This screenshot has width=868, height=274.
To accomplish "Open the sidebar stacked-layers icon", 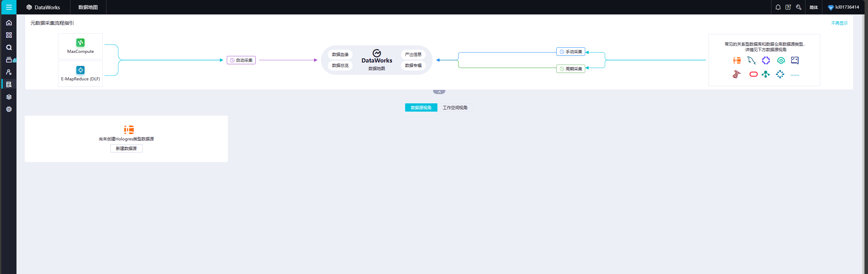I will click(9, 97).
